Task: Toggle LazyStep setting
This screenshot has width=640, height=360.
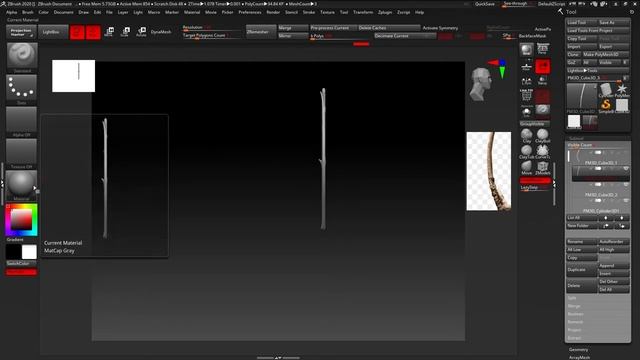Action: tap(536, 187)
